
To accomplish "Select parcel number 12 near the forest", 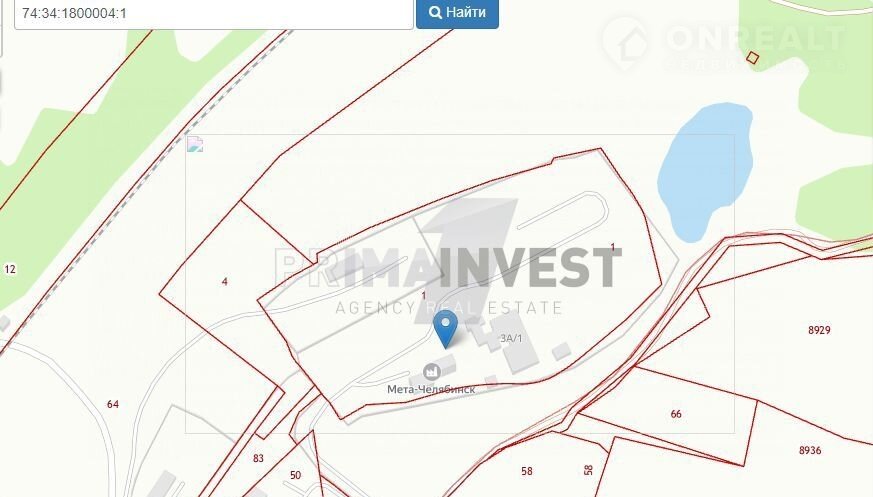I will point(10,269).
